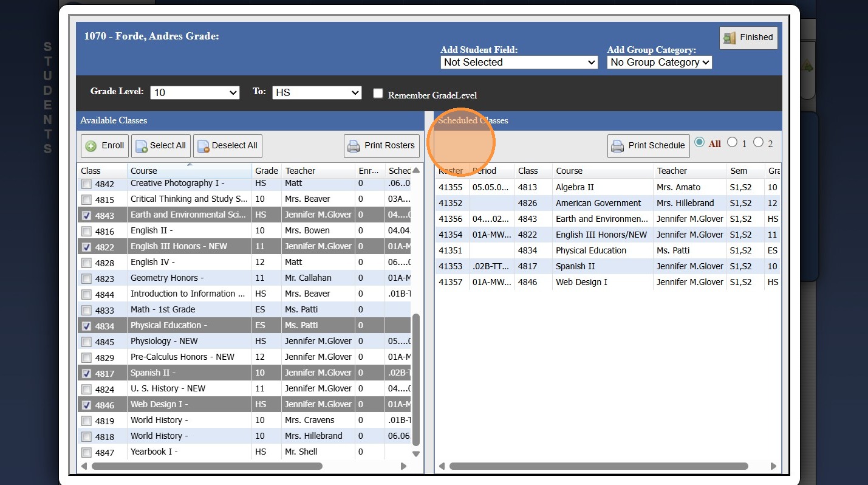
Task: Select semester 2 radio button
Action: [x=758, y=142]
